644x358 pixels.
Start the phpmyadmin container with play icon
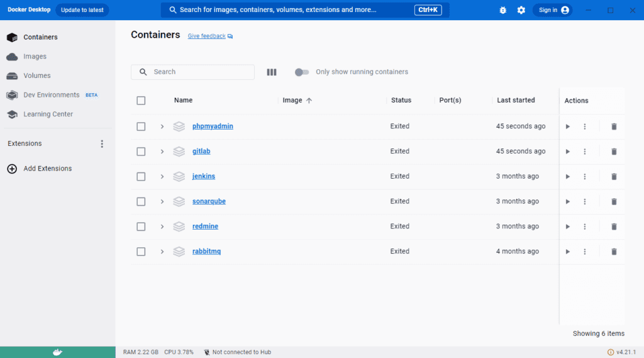tap(567, 126)
